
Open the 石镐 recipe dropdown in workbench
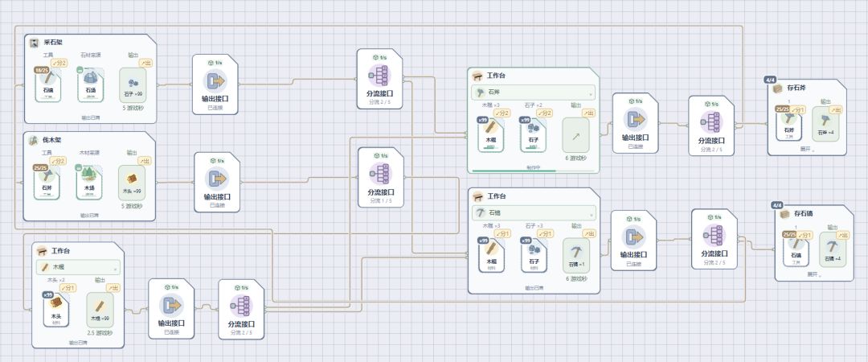(534, 213)
